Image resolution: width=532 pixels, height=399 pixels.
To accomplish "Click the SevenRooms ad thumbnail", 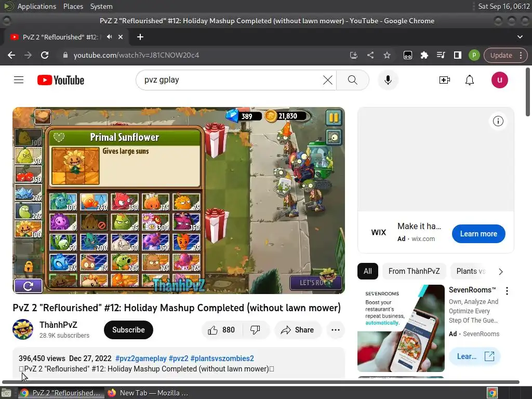I will (401, 328).
